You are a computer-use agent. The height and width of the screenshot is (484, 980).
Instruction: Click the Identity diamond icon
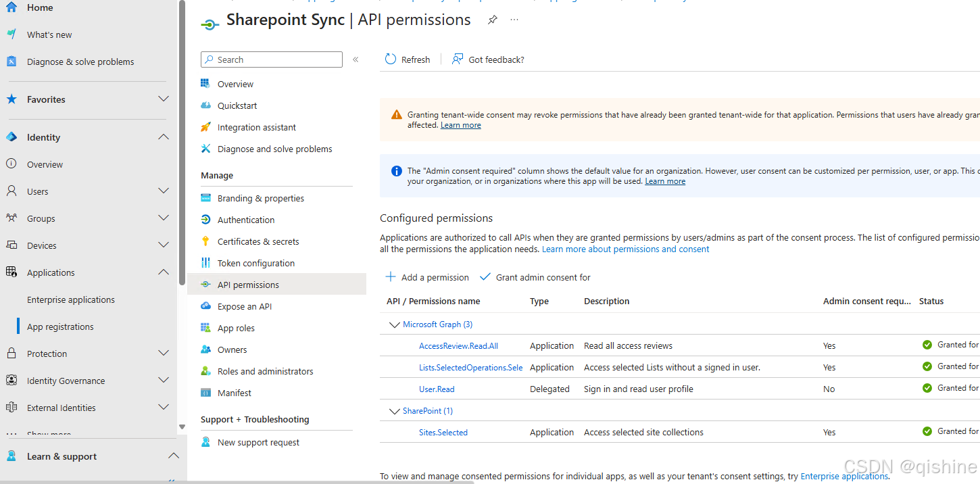point(11,137)
